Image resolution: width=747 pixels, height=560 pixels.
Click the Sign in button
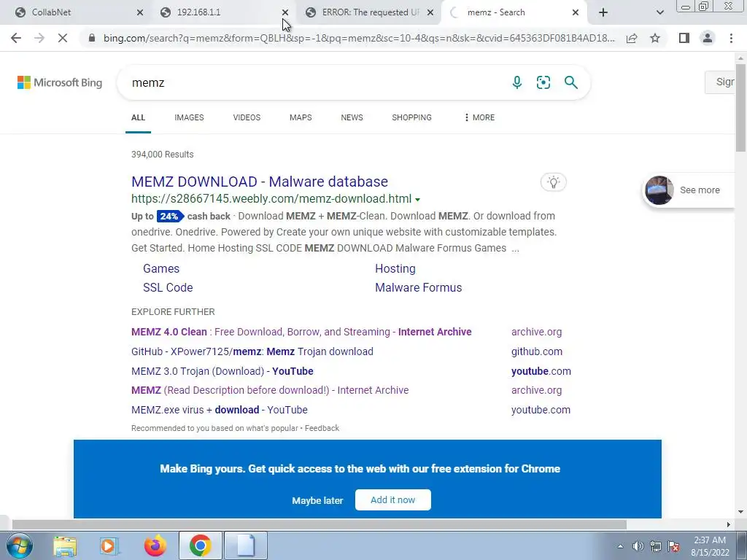[x=721, y=82]
